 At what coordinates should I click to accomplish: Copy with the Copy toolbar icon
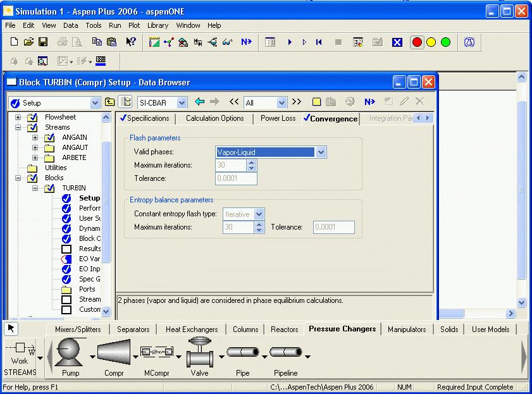97,42
